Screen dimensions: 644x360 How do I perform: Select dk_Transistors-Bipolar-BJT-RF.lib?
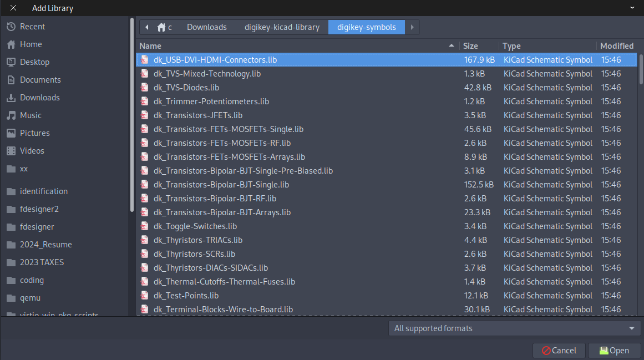387,199
